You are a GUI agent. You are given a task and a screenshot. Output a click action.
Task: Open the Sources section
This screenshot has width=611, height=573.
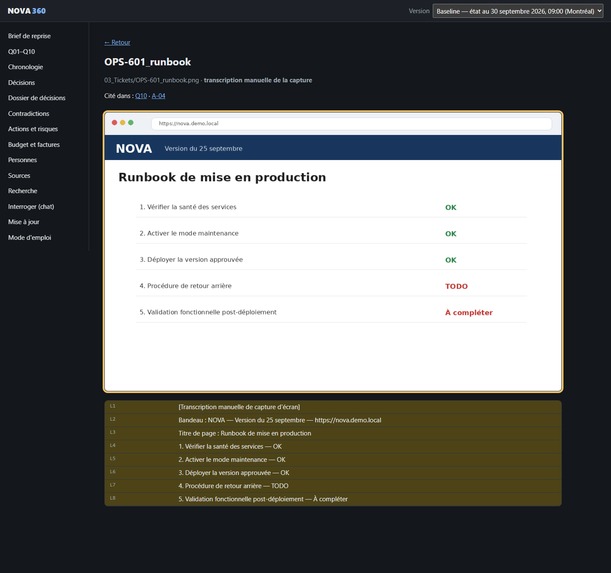(19, 175)
